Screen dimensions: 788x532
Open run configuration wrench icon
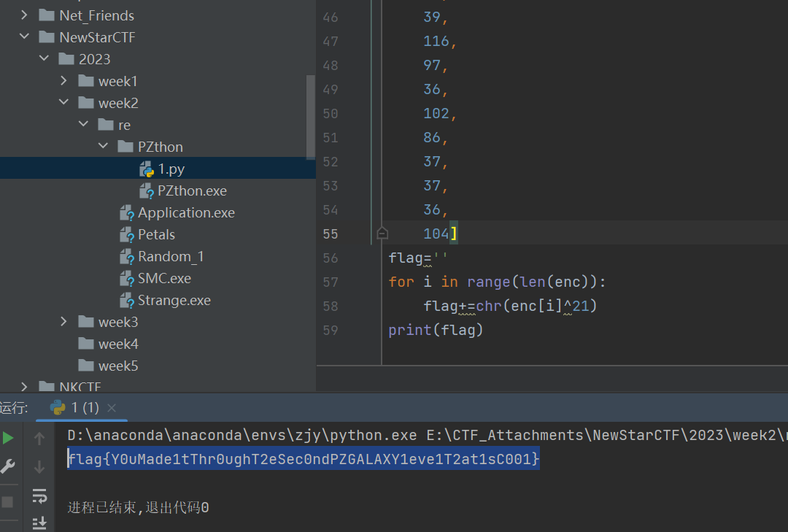coord(8,466)
